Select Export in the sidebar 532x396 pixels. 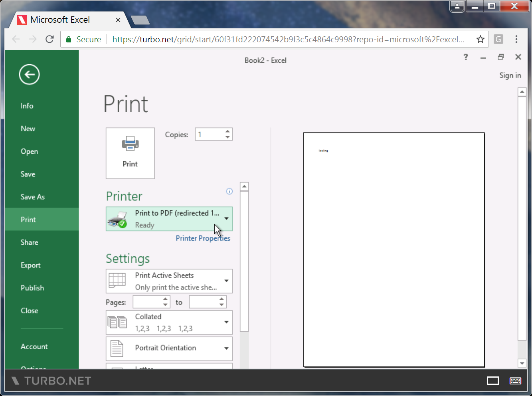(30, 265)
